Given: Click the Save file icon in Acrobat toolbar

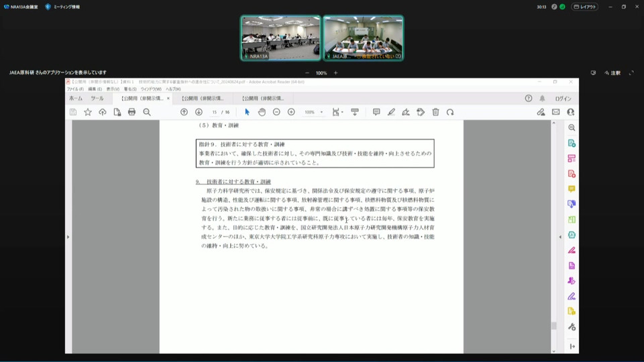Looking at the screenshot, I should (73, 112).
